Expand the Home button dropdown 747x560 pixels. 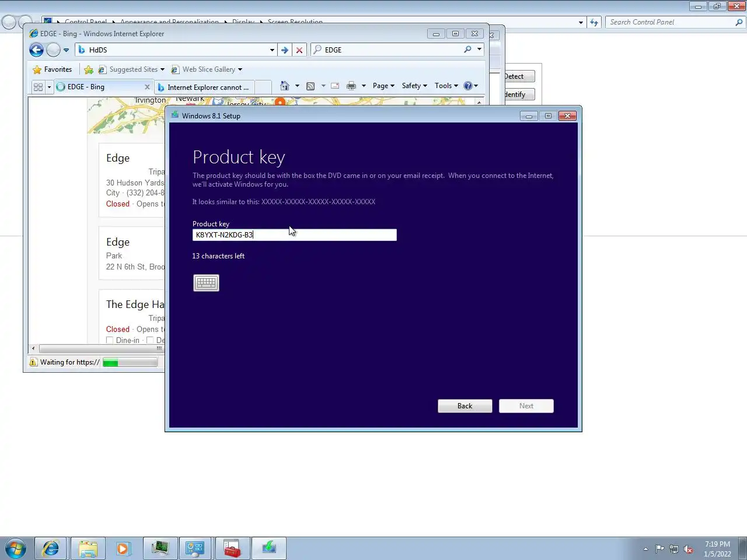pyautogui.click(x=297, y=86)
